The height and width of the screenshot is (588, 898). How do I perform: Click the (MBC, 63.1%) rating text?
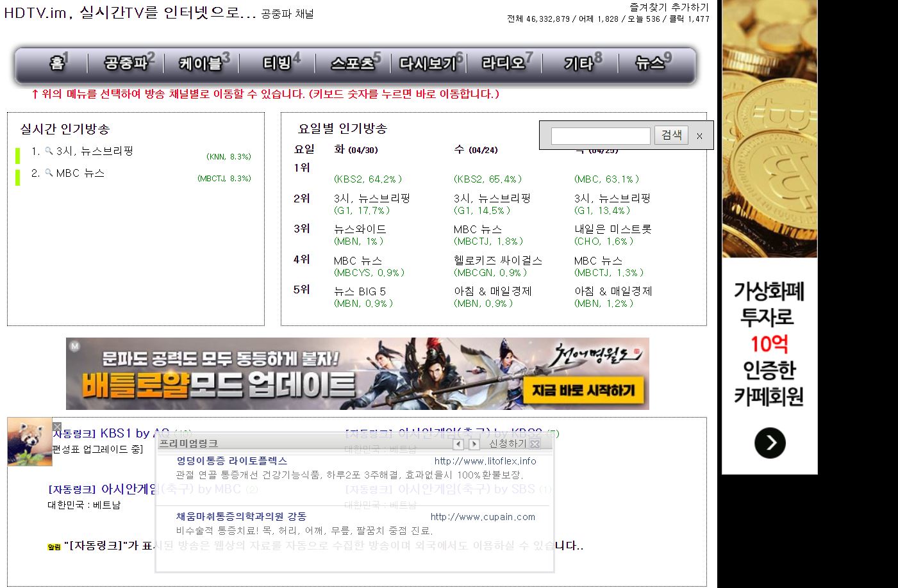(x=606, y=179)
